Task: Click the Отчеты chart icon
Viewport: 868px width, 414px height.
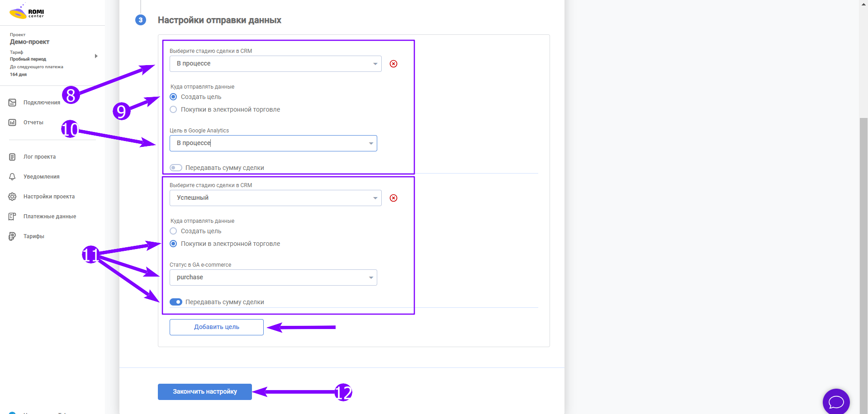Action: tap(12, 122)
